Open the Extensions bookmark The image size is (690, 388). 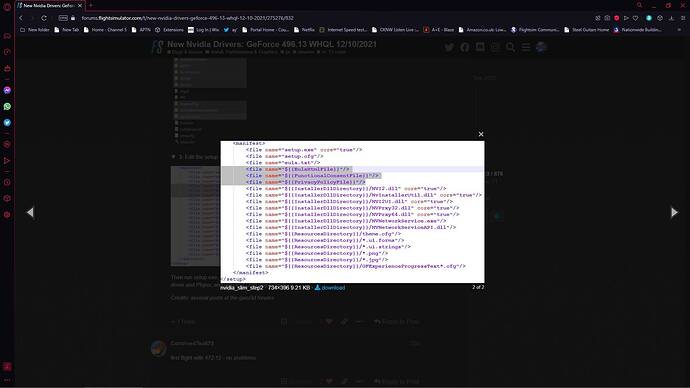(x=169, y=30)
